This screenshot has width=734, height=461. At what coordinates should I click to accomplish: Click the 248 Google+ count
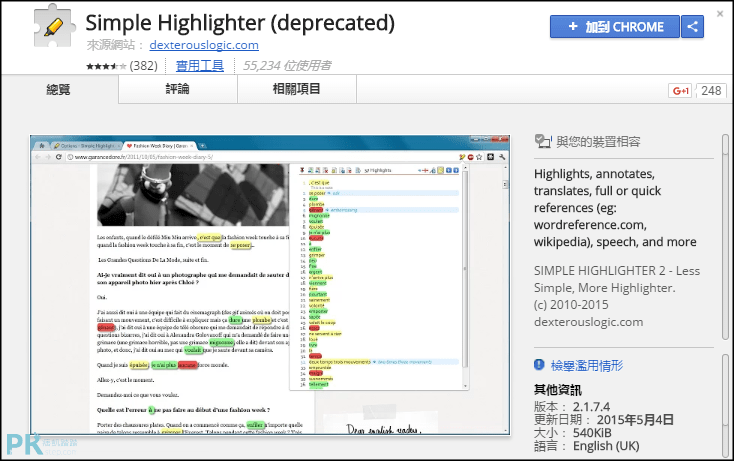(x=711, y=91)
